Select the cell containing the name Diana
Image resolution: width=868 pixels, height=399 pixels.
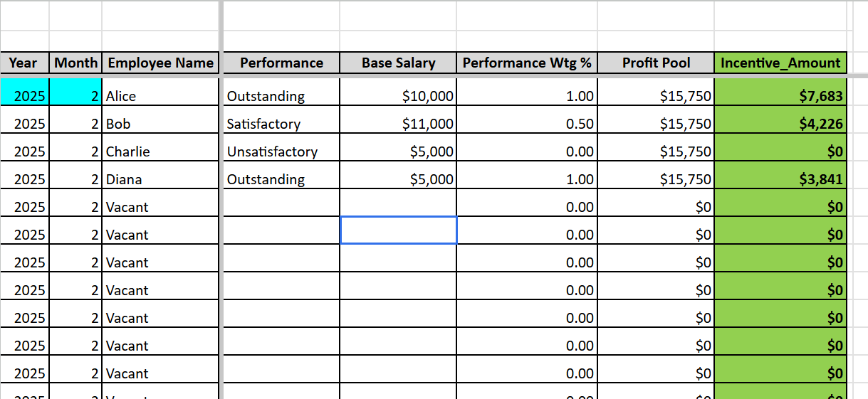click(160, 179)
